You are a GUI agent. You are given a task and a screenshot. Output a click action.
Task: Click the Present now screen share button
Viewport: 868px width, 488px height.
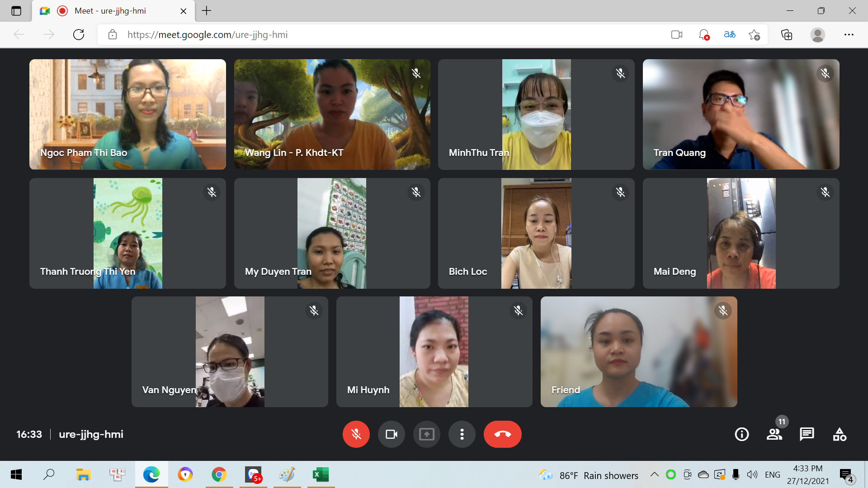click(426, 434)
